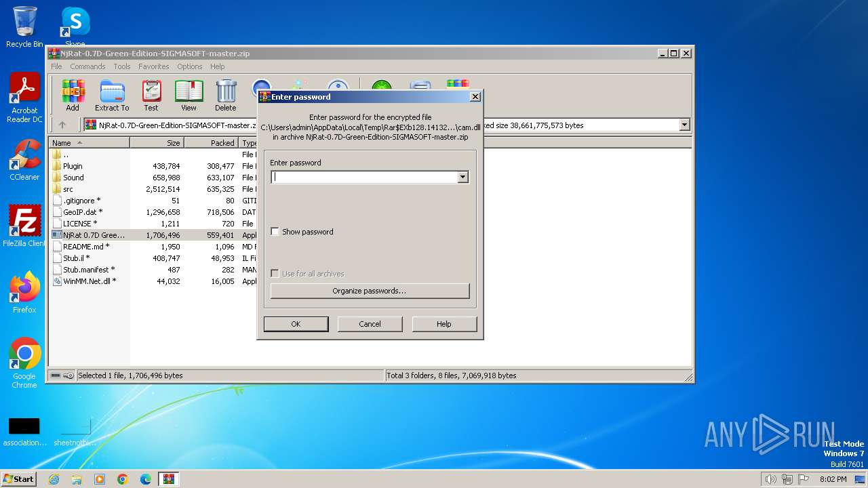Select the parent folder '..' row
This screenshot has height=488, width=868.
tap(65, 155)
